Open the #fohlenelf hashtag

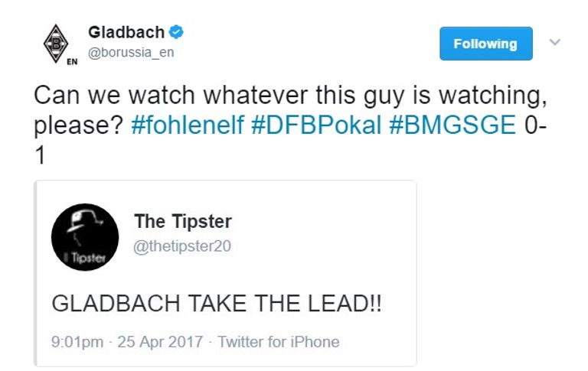click(188, 125)
